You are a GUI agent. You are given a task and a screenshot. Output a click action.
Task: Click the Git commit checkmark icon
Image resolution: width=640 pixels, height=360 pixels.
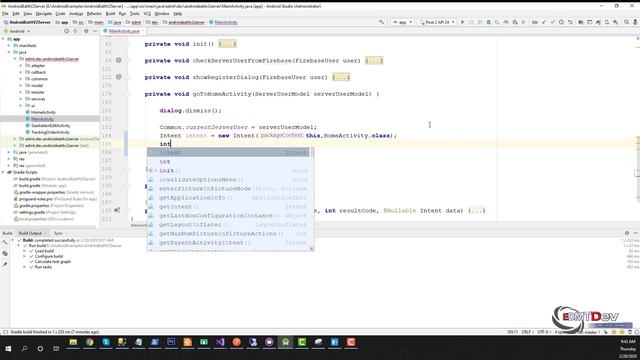tap(553, 22)
